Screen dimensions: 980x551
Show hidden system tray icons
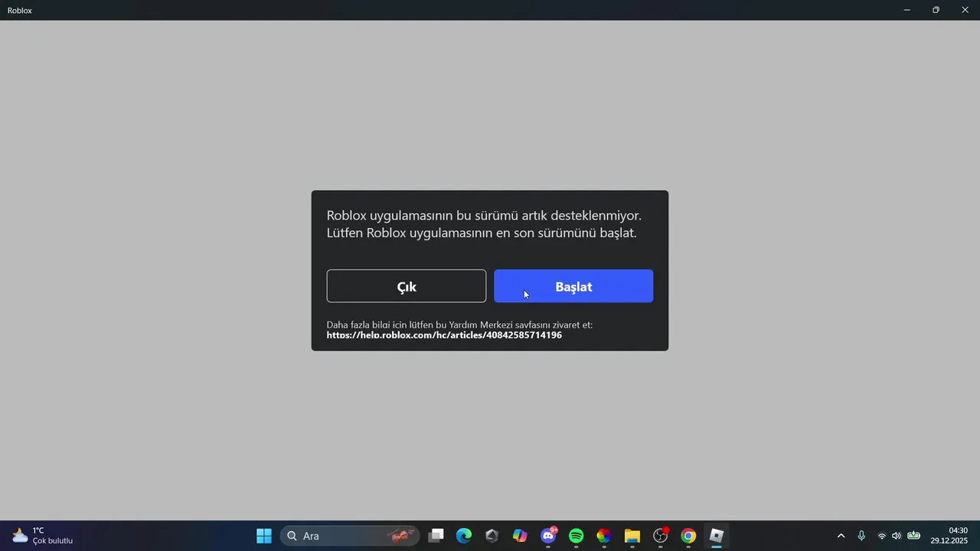(x=841, y=536)
